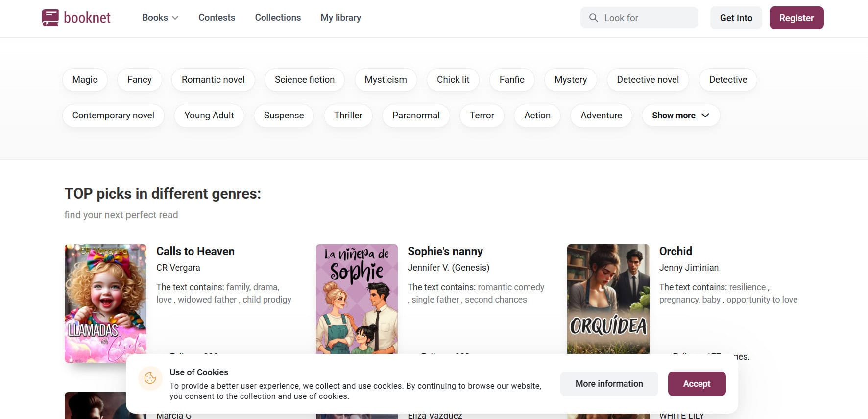Image resolution: width=868 pixels, height=419 pixels.
Task: Click the booknet logo icon
Action: click(50, 18)
